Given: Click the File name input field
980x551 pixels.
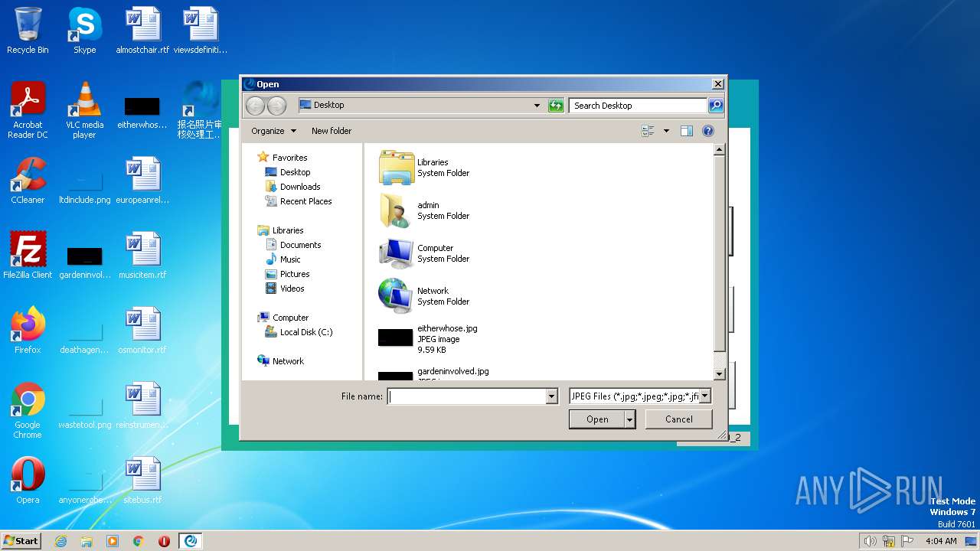Looking at the screenshot, I should 466,396.
